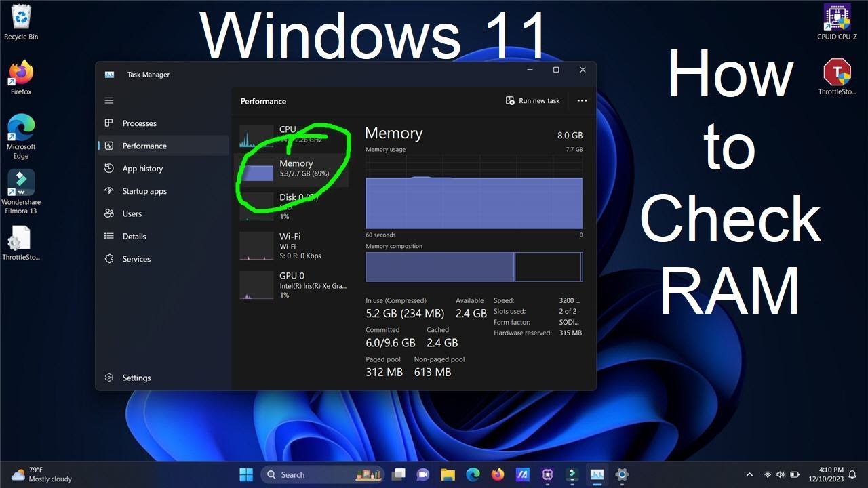Click the Services puzzle icon
The width and height of the screenshot is (868, 488).
(109, 259)
